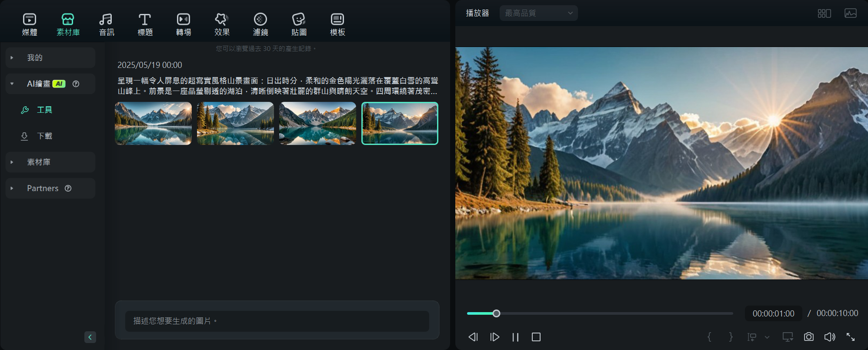868x350 pixels.
Task: Focus the image description input field
Action: pyautogui.click(x=277, y=321)
